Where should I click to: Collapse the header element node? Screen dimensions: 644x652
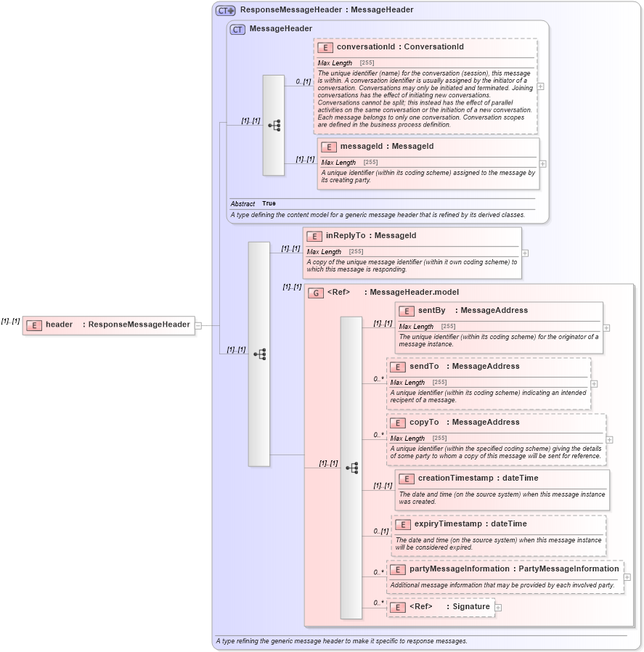click(198, 325)
